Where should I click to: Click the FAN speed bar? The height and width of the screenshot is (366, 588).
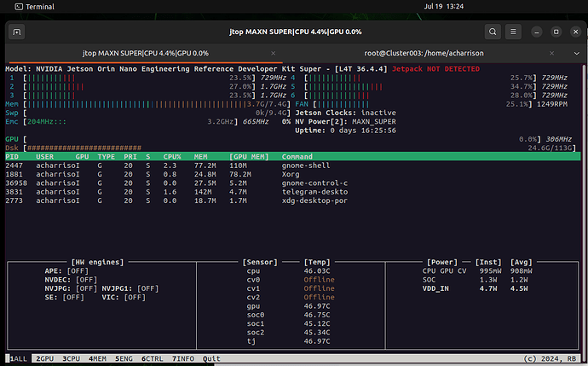423,104
